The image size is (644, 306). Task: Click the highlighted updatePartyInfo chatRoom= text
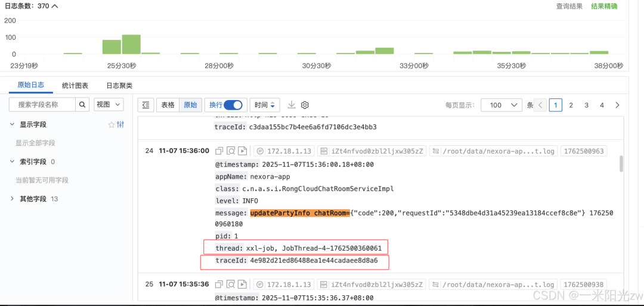pyautogui.click(x=299, y=213)
